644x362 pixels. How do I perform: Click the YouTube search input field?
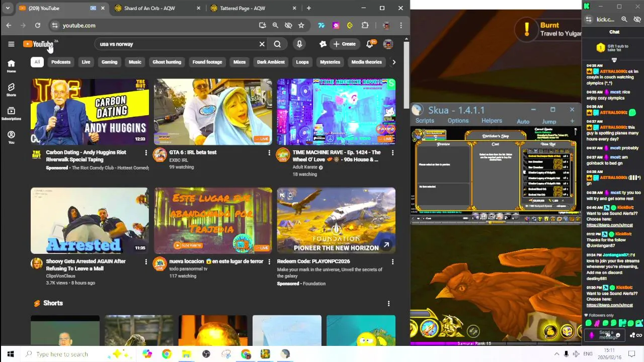(x=176, y=44)
